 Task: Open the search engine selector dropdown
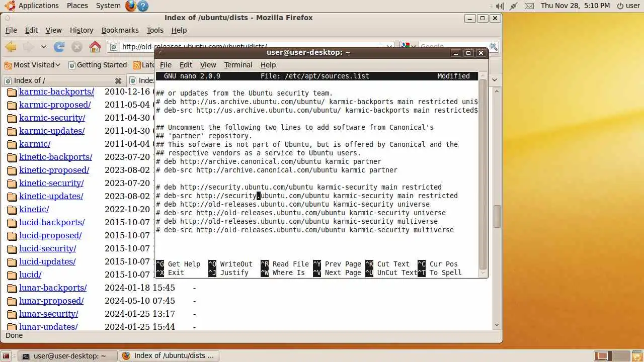click(408, 47)
